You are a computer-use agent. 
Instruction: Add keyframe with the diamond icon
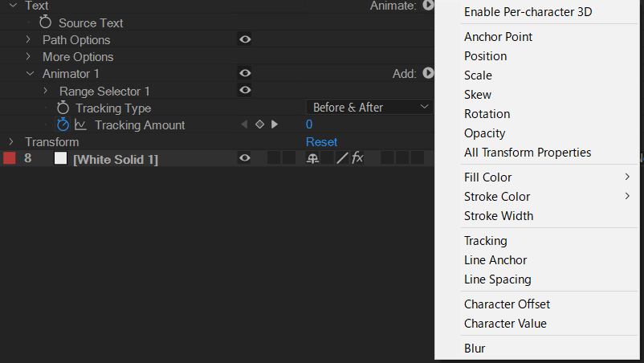pos(259,124)
